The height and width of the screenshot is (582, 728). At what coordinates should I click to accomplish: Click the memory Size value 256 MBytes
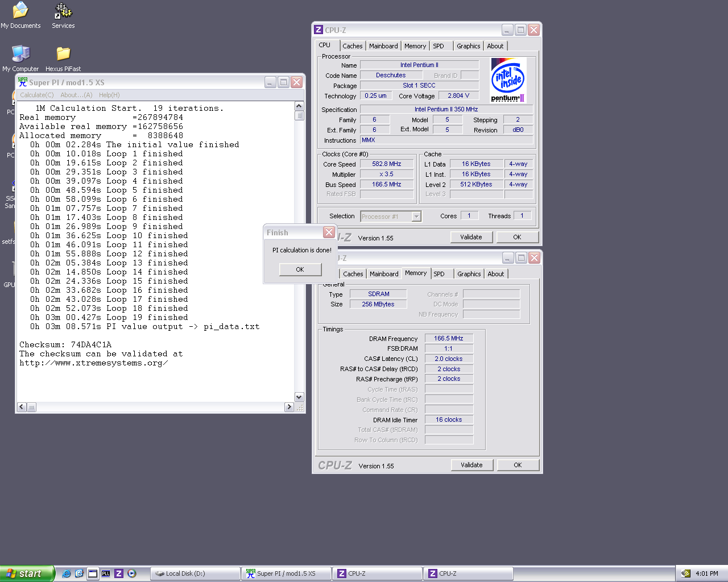click(379, 304)
